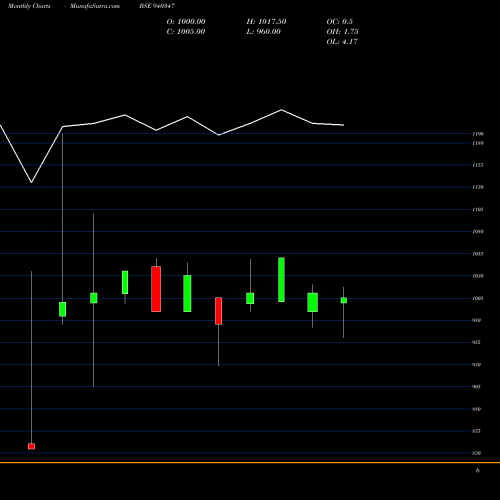This screenshot has width=500, height=500.
Task: Click the BSE 940347 symbol label
Action: pos(157,6)
